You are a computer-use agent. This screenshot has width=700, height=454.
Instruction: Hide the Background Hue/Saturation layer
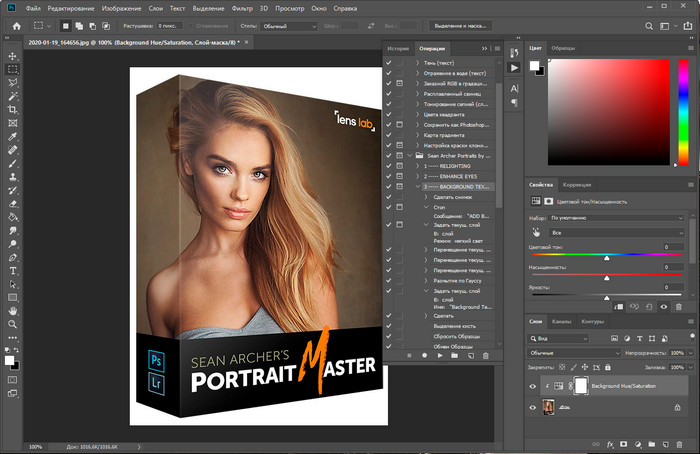tap(532, 385)
